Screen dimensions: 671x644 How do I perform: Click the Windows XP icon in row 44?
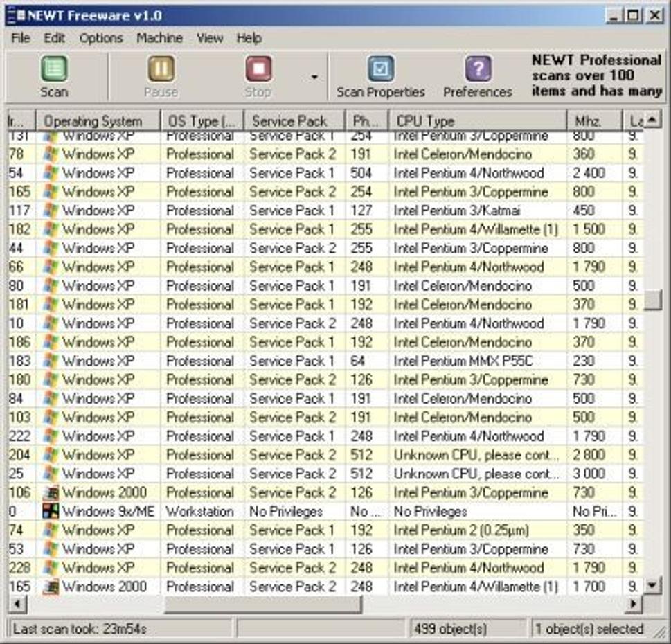click(x=51, y=249)
